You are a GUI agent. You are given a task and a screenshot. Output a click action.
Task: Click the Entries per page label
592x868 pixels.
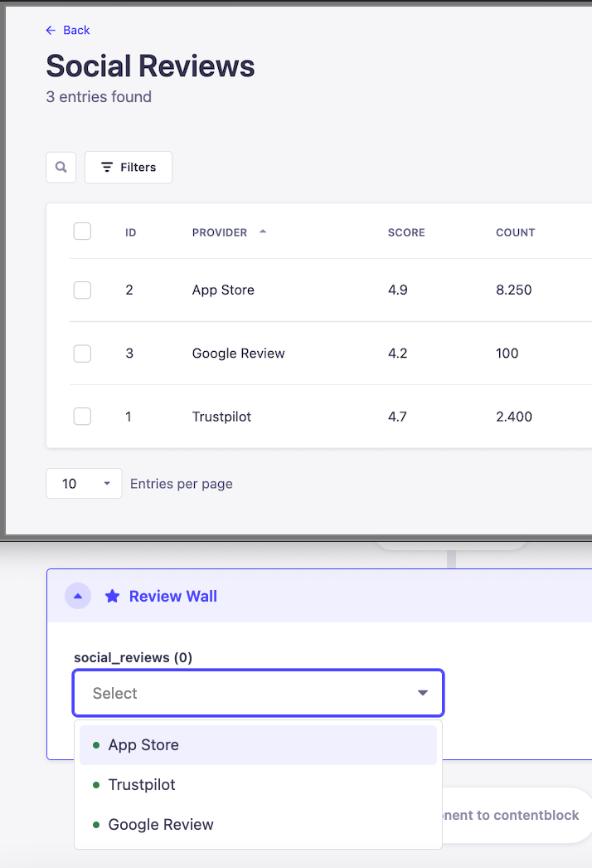182,484
